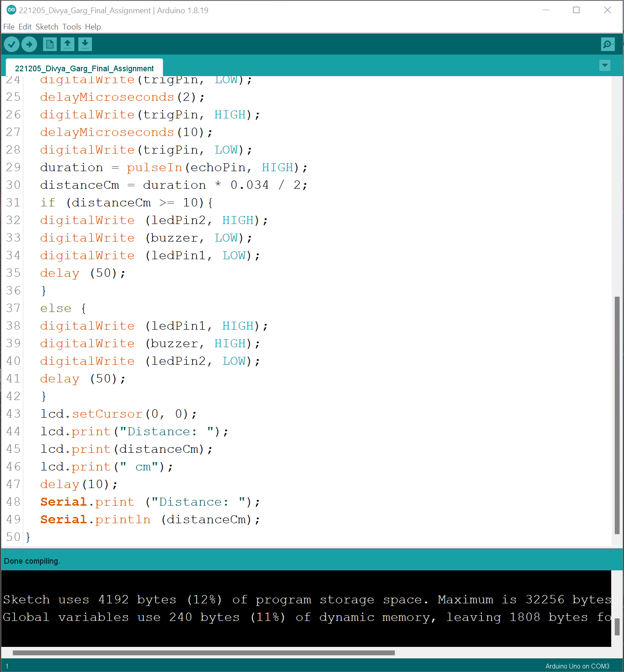Maximize the Arduino IDE window

point(576,10)
